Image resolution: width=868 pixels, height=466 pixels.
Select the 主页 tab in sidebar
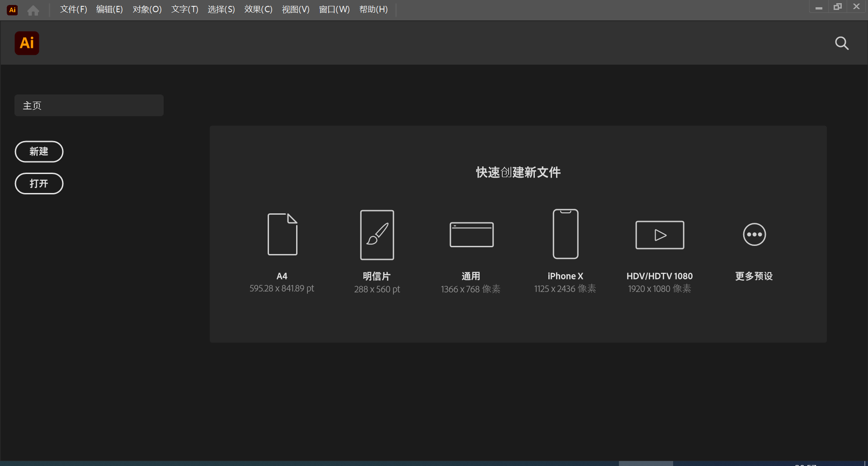tap(89, 105)
